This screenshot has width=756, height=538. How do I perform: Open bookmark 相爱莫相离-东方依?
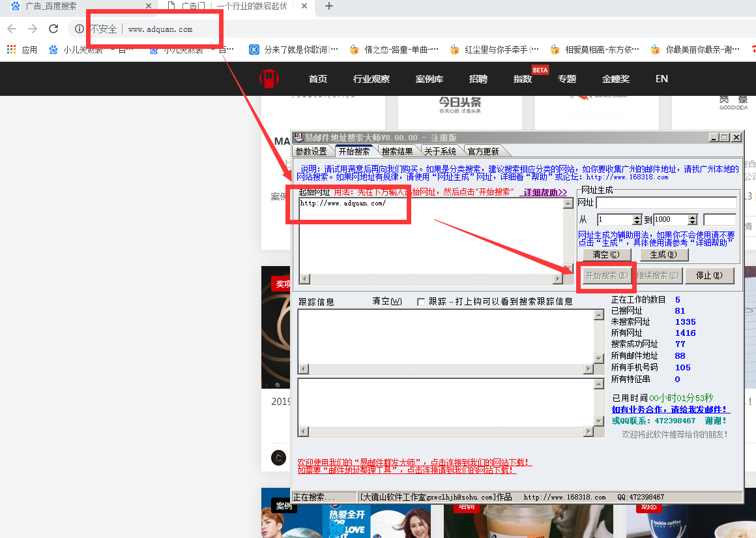(x=595, y=49)
